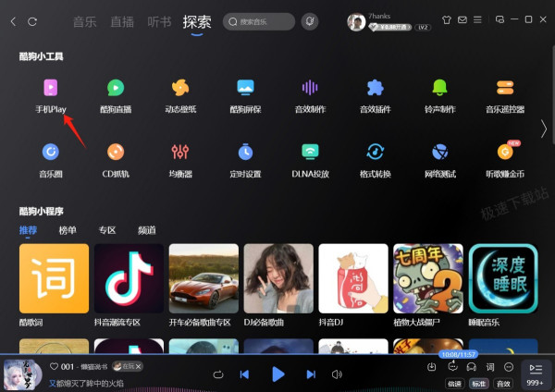This screenshot has width=555, height=392.
Task: Open the 抖音DJ card
Action: (x=353, y=278)
